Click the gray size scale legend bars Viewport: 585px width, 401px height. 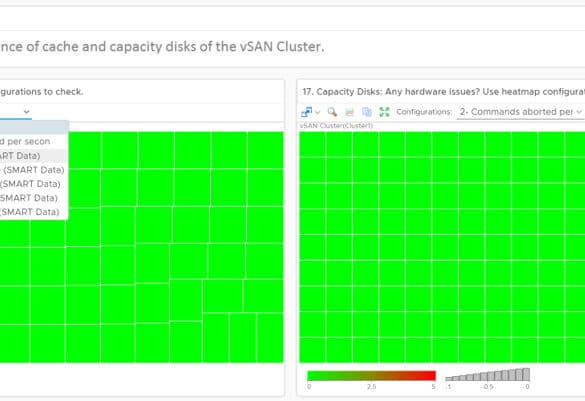488,375
